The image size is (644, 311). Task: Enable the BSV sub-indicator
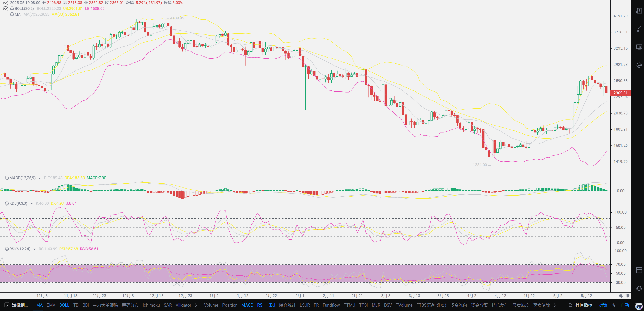pos(388,305)
